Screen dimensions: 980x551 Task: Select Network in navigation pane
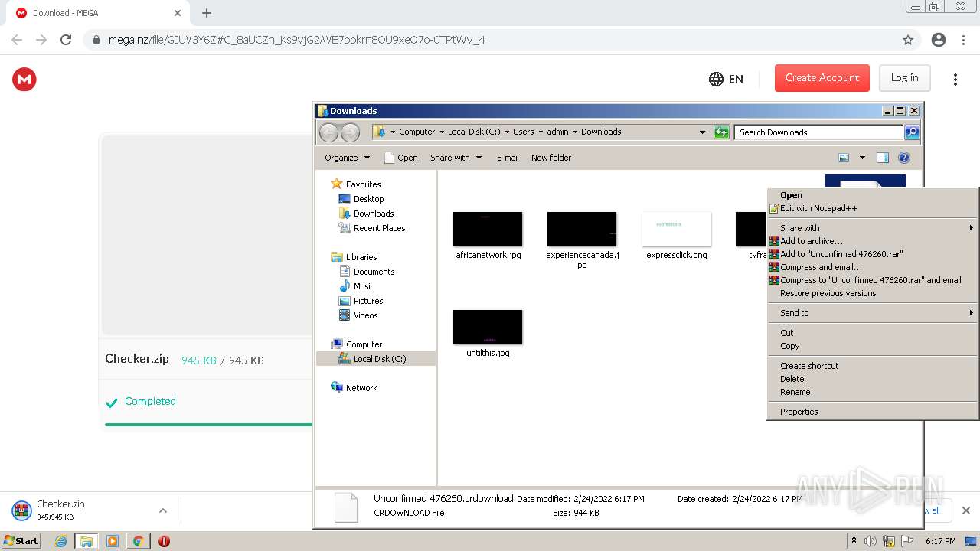coord(354,388)
